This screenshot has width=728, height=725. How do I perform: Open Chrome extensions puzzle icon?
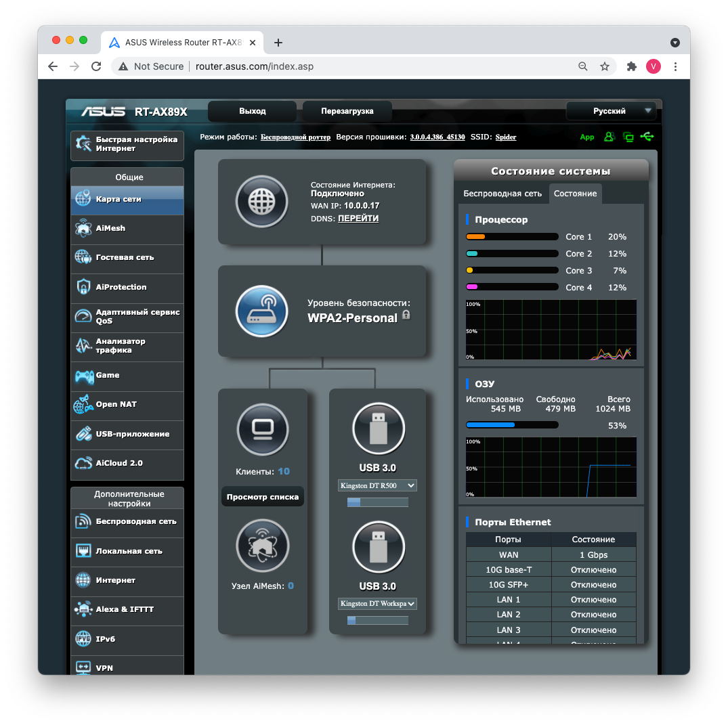click(x=631, y=66)
